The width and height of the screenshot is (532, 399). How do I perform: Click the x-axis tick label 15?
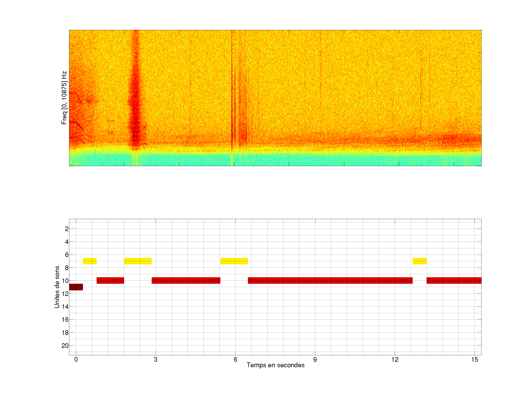[x=474, y=359]
